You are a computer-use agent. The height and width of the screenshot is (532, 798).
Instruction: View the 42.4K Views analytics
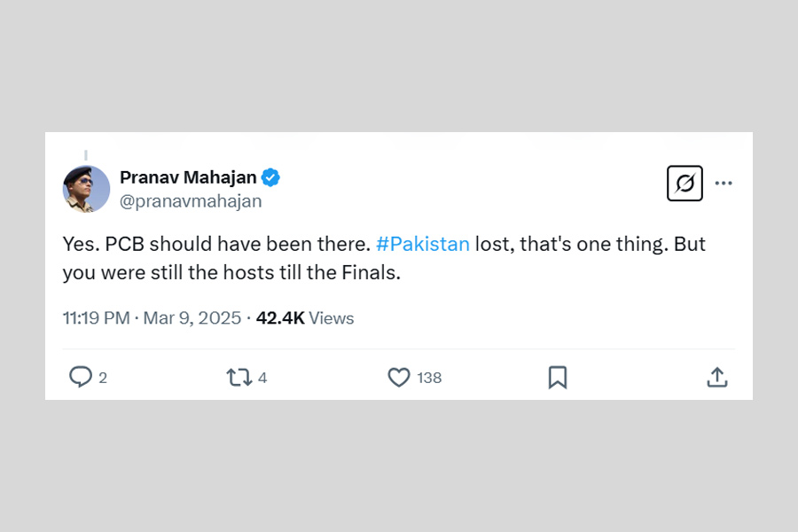coord(305,318)
